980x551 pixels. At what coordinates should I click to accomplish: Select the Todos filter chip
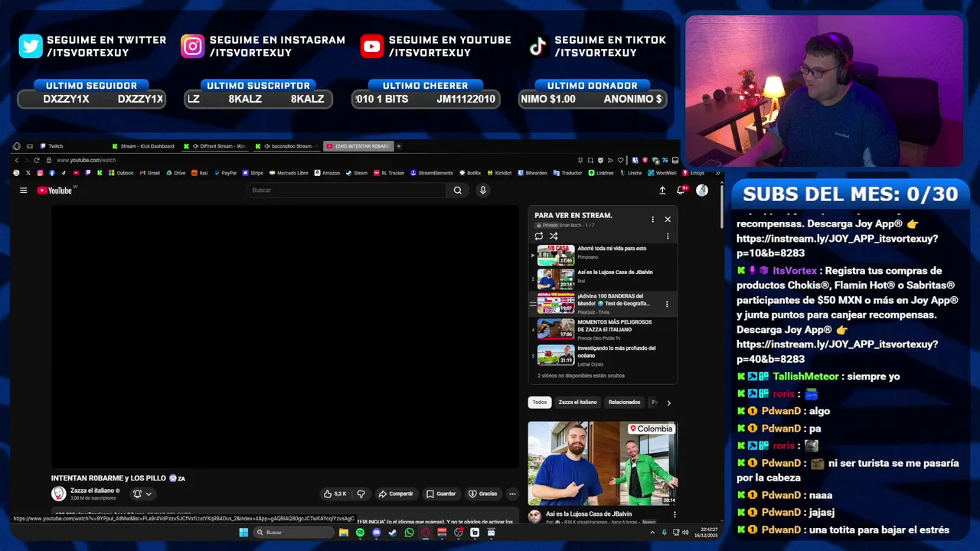point(540,402)
